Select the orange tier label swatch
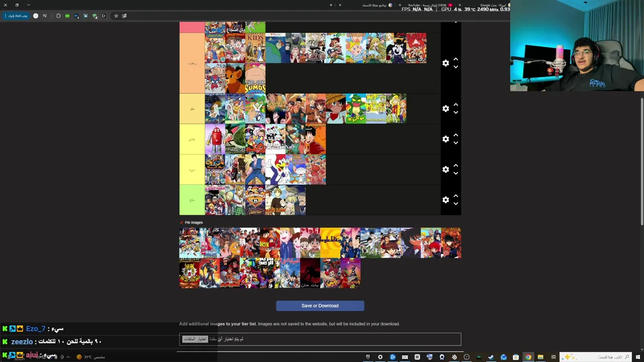 pyautogui.click(x=192, y=63)
